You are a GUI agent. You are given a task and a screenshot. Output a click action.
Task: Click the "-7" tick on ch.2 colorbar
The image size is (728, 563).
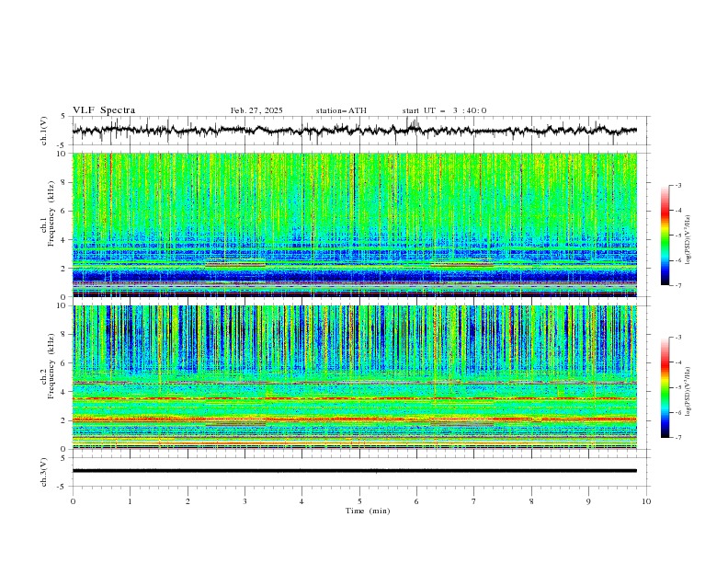pyautogui.click(x=677, y=437)
